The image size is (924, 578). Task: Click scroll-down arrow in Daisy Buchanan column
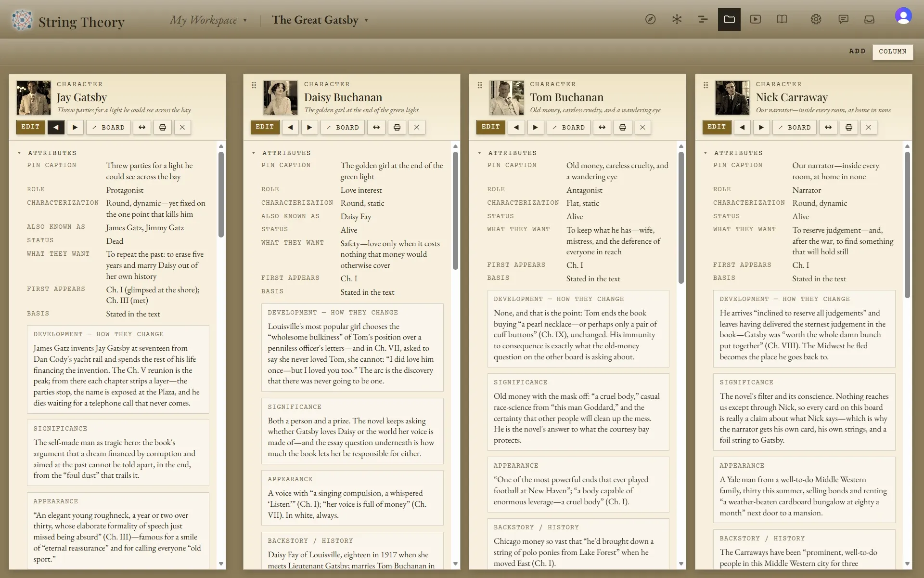(456, 564)
